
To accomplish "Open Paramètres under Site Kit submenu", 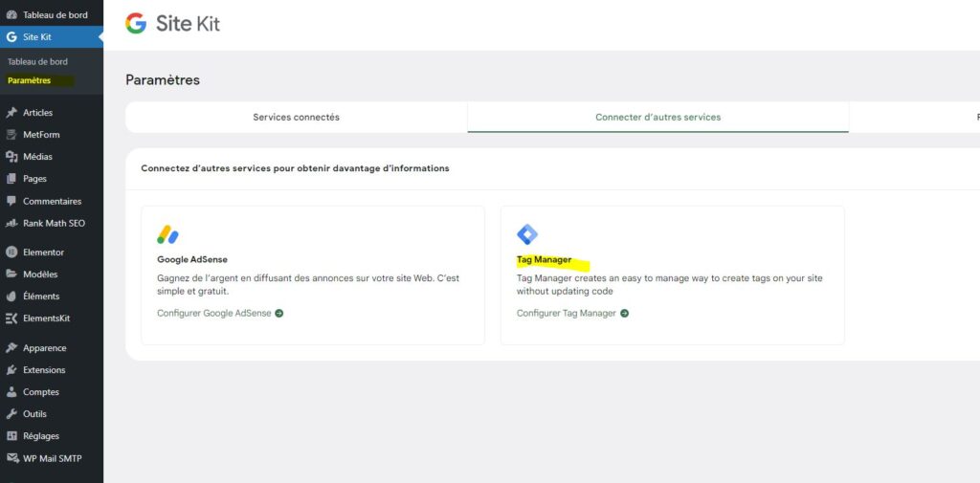I will [29, 80].
